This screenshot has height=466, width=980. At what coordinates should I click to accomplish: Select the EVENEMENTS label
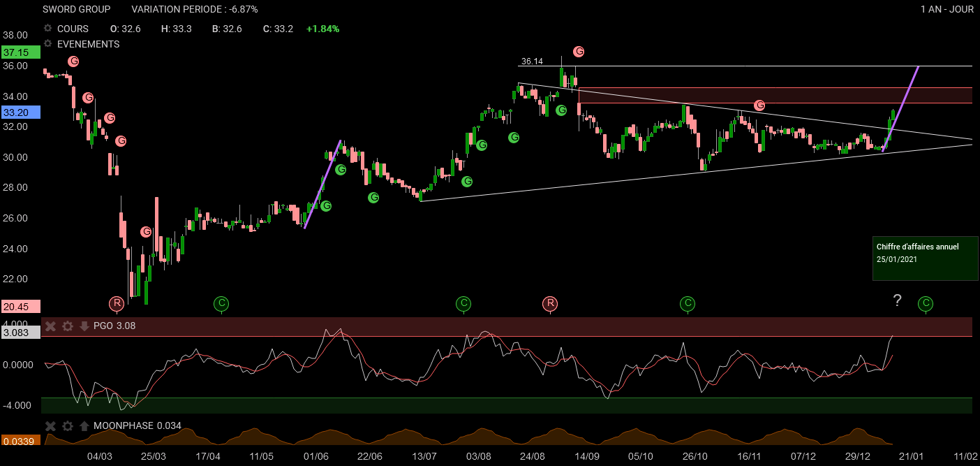pos(88,44)
